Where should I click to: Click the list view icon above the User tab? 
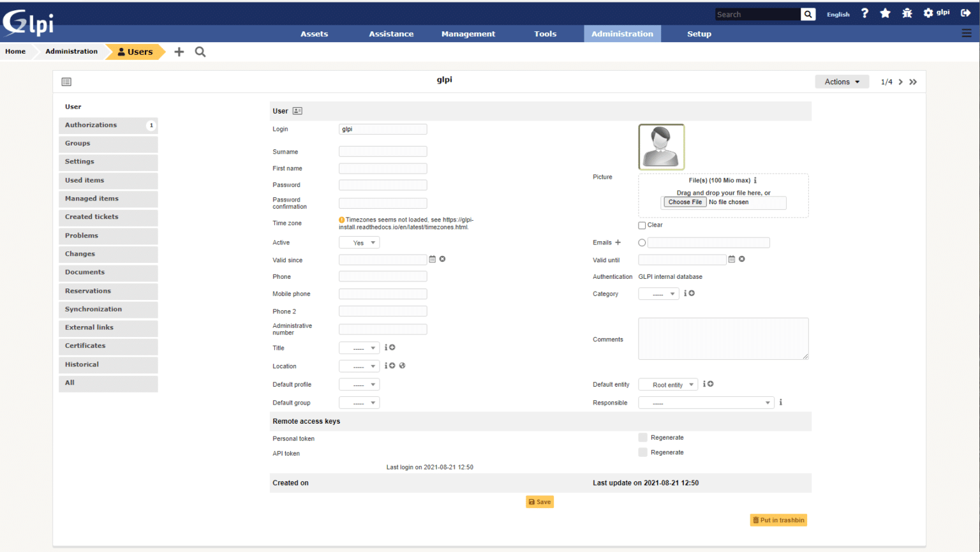[x=66, y=82]
